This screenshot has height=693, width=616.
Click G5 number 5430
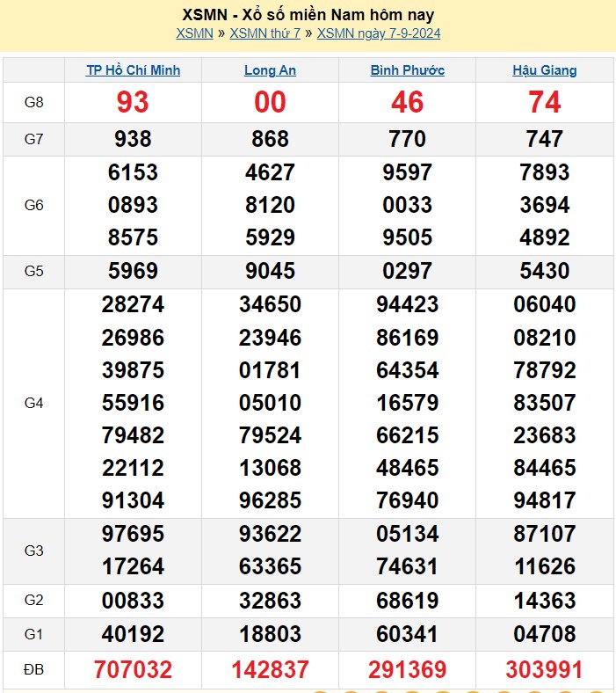(545, 272)
